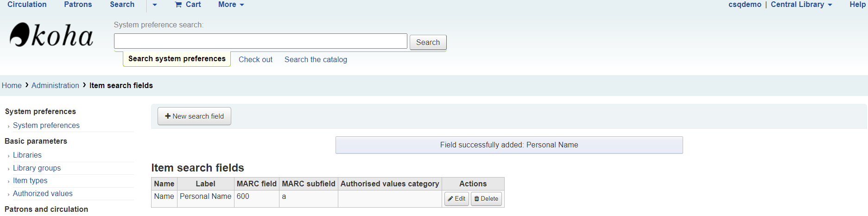Submit the system preference Search button
The width and height of the screenshot is (868, 216).
pos(428,42)
